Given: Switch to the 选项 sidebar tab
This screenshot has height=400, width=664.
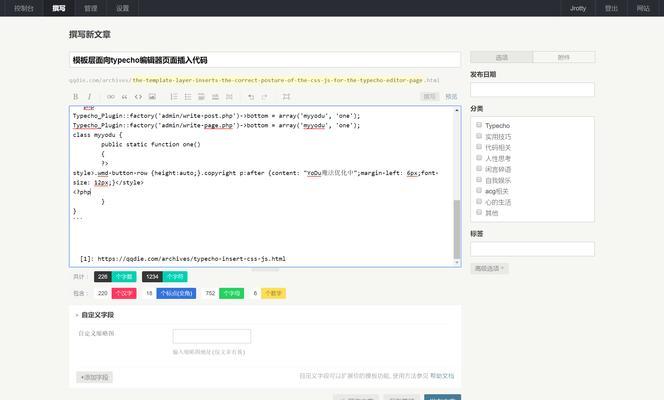Looking at the screenshot, I should pos(501,57).
